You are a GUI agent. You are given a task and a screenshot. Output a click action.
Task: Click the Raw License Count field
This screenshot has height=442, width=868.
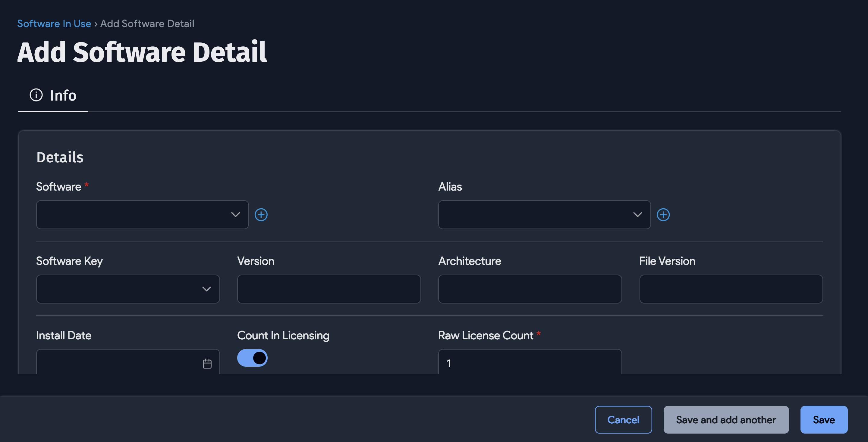click(x=529, y=363)
